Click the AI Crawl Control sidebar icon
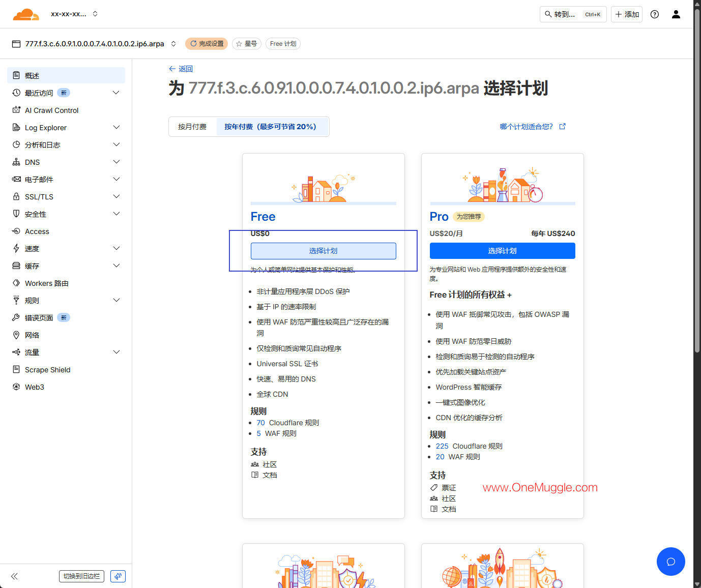The image size is (701, 588). [16, 110]
